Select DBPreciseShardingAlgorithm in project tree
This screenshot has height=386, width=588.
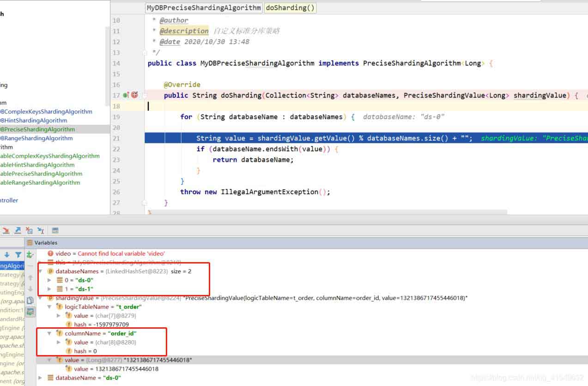37,129
